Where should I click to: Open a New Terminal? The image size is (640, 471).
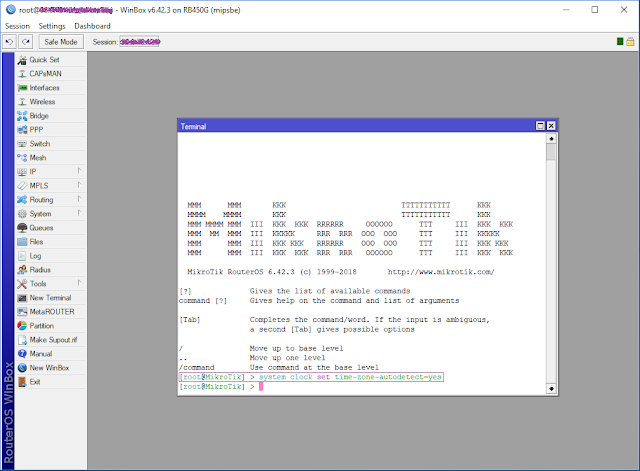coord(51,298)
